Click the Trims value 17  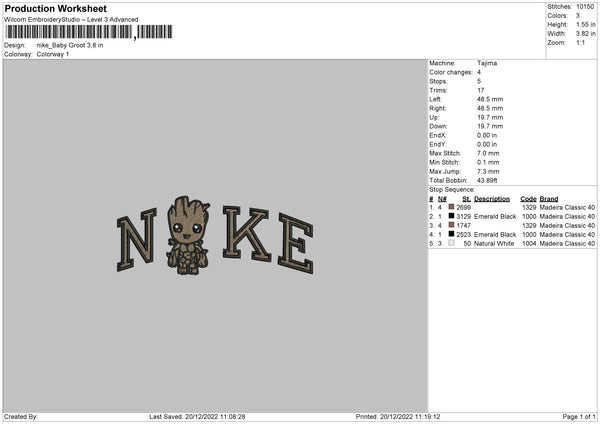pos(481,90)
